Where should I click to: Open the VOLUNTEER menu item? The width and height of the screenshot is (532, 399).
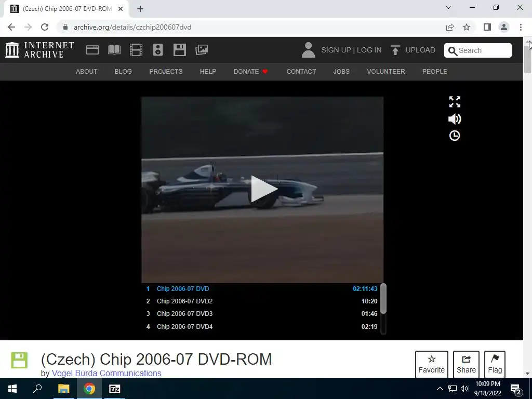[386, 72]
